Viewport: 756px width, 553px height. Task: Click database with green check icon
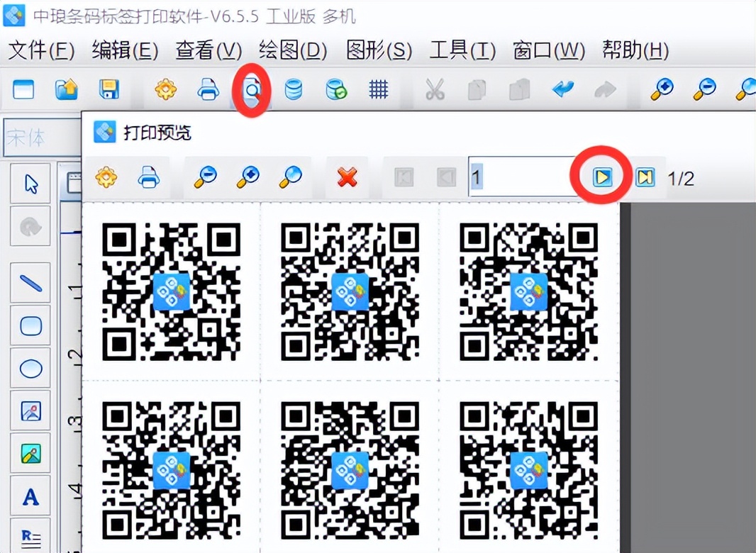point(336,89)
